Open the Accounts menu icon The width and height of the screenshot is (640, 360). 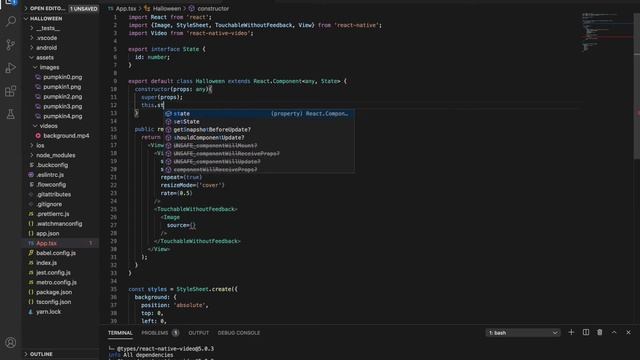11,342
